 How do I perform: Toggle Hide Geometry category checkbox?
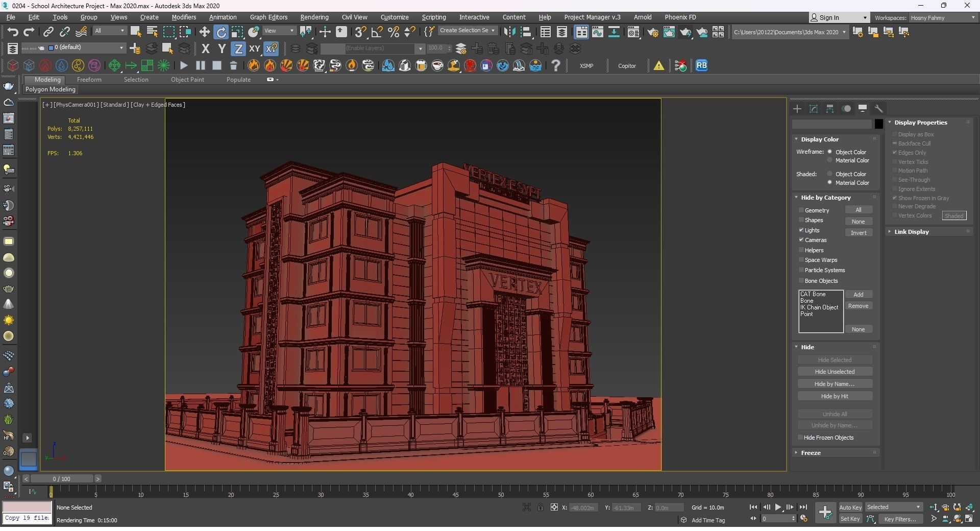point(801,210)
